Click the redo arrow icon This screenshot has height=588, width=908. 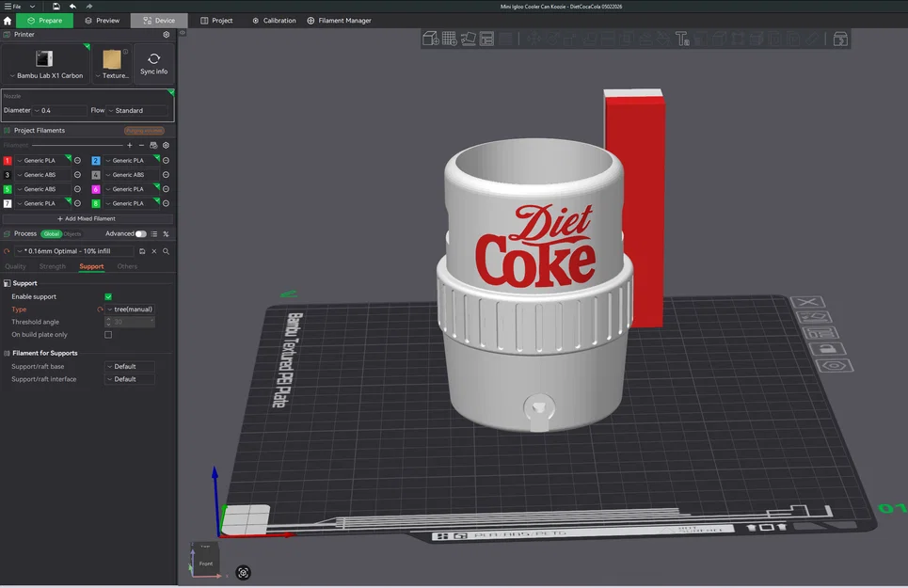89,7
